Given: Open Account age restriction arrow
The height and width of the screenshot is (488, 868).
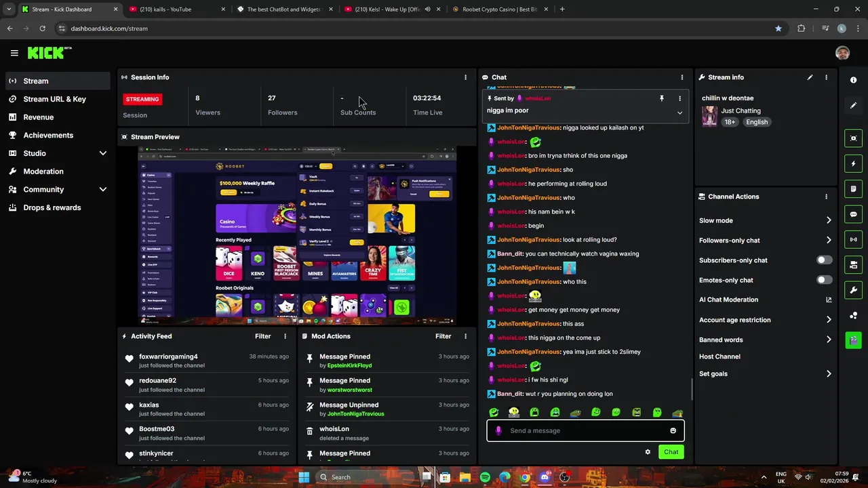Looking at the screenshot, I should click(829, 320).
